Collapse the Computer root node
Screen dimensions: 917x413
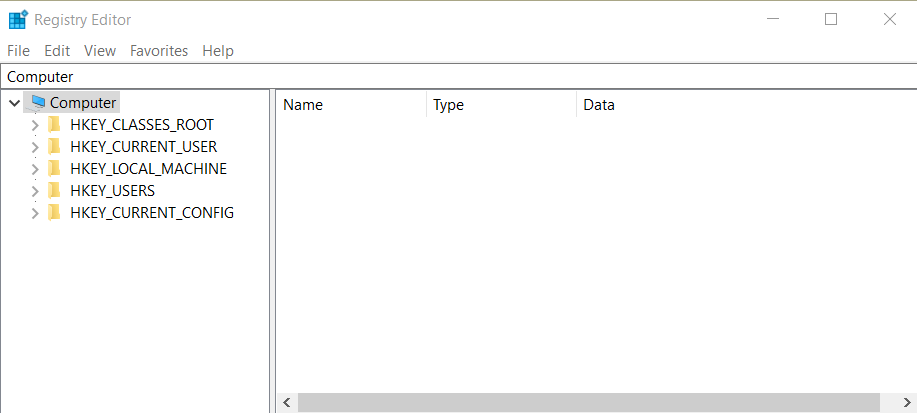[15, 103]
